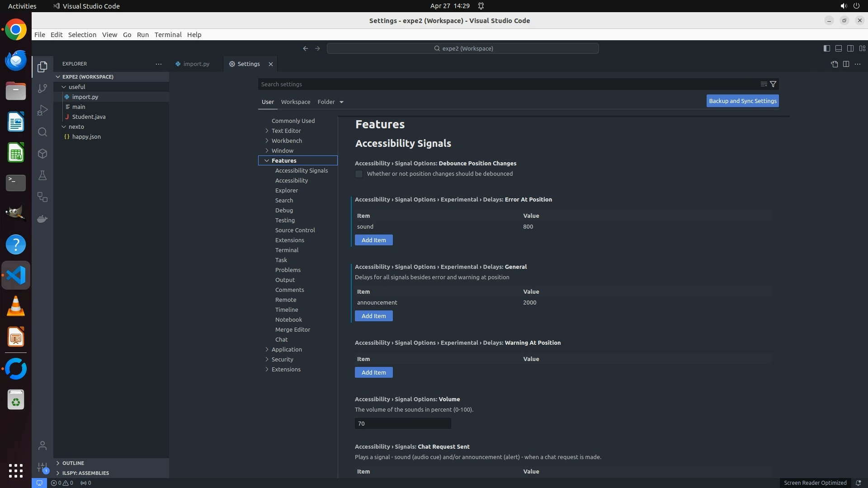Click the Signal Options Volume input field
The image size is (868, 488).
[402, 423]
